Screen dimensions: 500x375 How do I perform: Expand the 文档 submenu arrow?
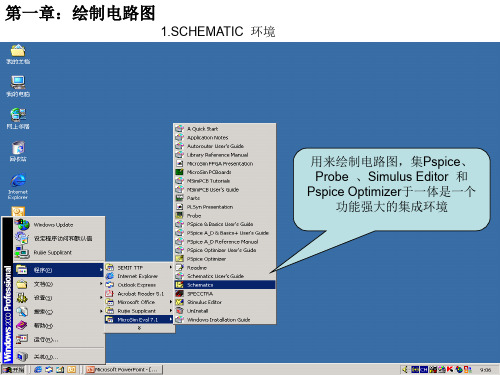point(101,284)
